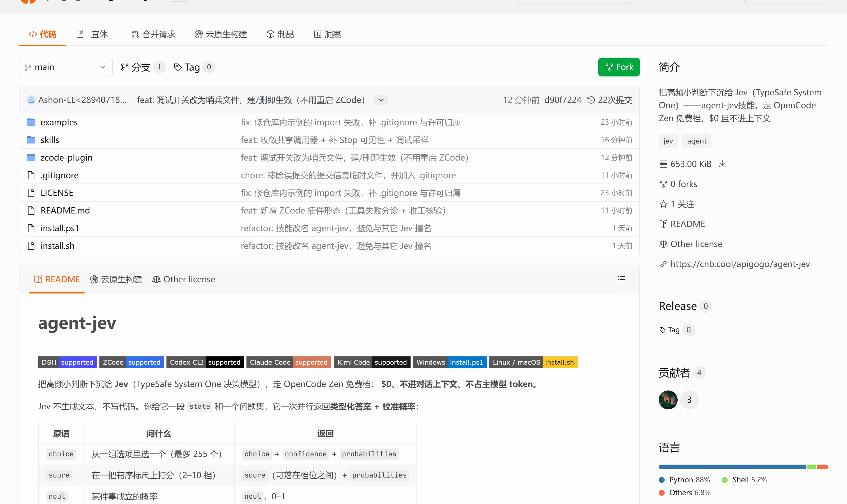
Task: Open the skills folder icon
Action: pyautogui.click(x=31, y=140)
